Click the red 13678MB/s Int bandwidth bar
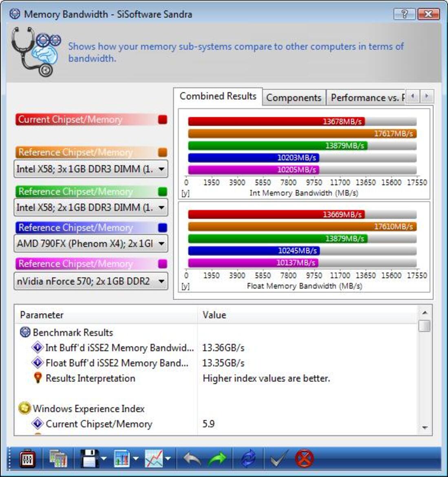448x477 pixels. point(276,121)
